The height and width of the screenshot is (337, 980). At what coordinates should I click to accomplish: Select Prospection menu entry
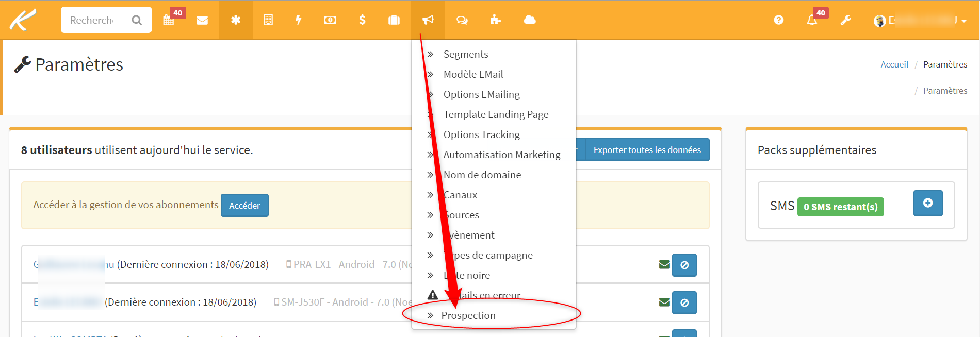click(x=468, y=315)
